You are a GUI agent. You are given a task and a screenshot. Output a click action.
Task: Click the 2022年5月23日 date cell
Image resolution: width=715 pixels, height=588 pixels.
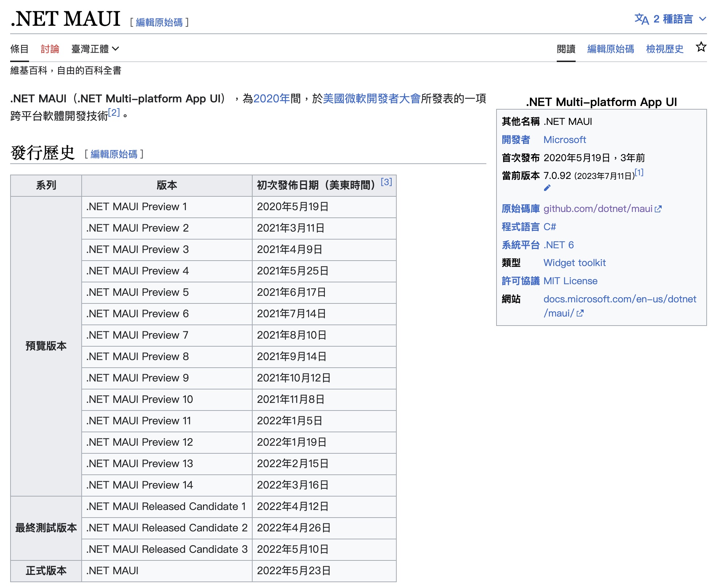324,571
